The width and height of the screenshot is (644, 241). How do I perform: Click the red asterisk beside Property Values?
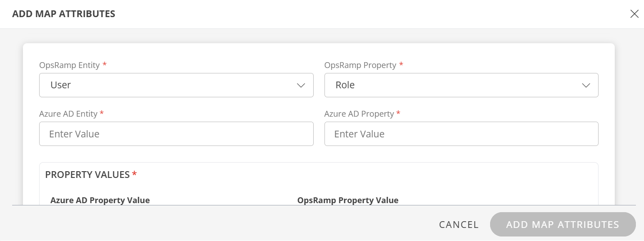coord(135,175)
